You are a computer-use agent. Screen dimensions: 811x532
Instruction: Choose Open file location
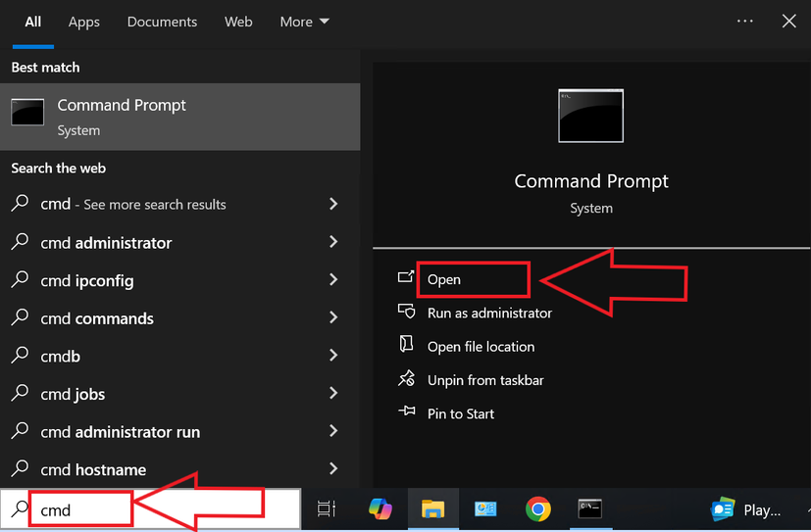[481, 347]
